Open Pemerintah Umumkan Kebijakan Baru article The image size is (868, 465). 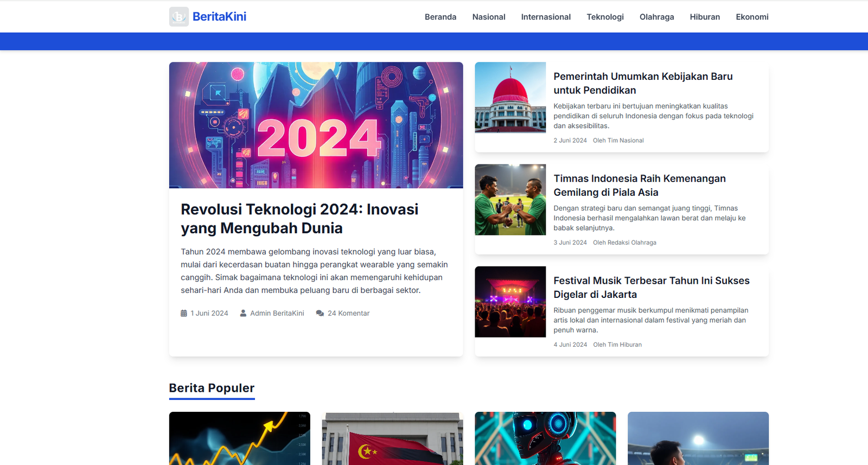pos(643,83)
